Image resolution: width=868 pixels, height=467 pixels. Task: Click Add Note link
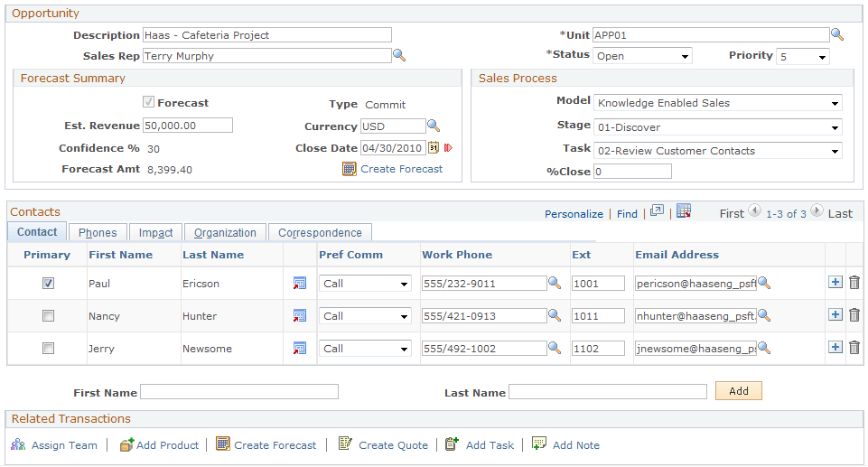pyautogui.click(x=575, y=444)
